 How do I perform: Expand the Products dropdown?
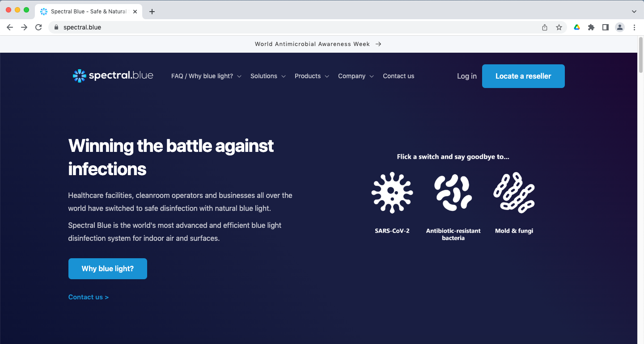(x=312, y=76)
